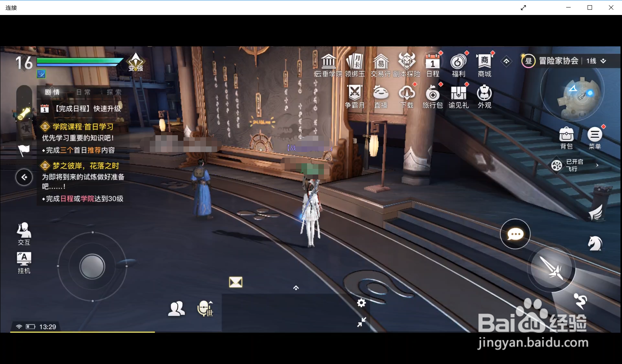Screen dimensions: 622x364
Task: Toggle the 挂机 auto-battle icon
Action: (x=24, y=263)
